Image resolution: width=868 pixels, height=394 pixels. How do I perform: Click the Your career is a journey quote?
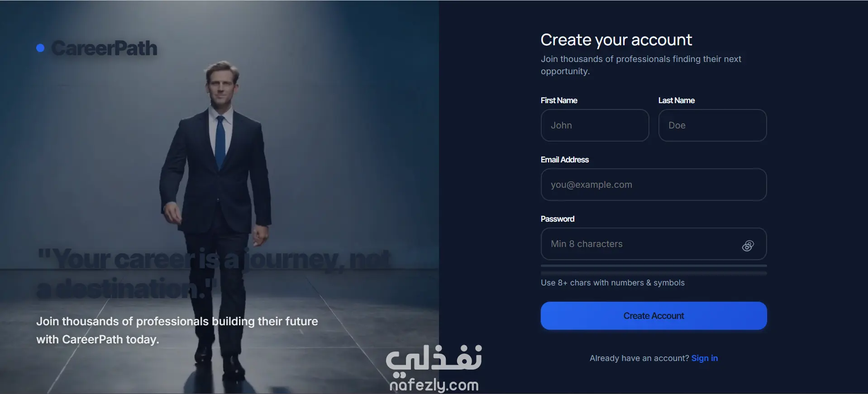pos(214,274)
